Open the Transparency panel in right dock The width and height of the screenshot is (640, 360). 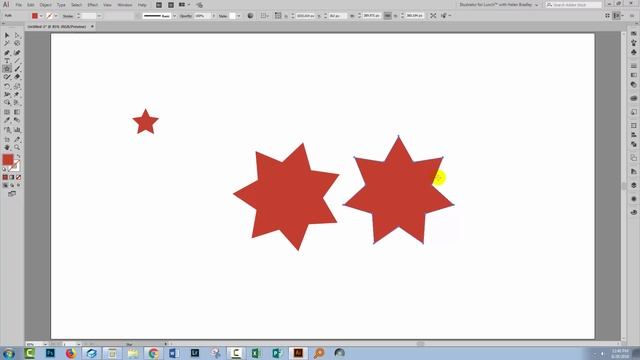pyautogui.click(x=633, y=85)
